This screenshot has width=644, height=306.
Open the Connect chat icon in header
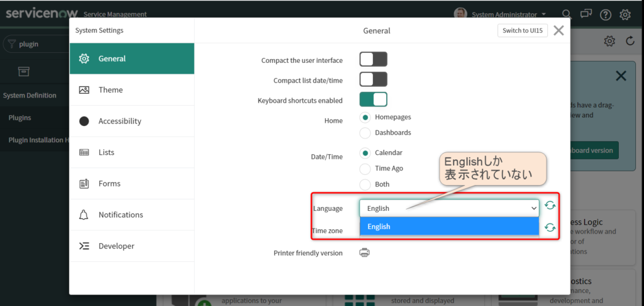pos(586,14)
